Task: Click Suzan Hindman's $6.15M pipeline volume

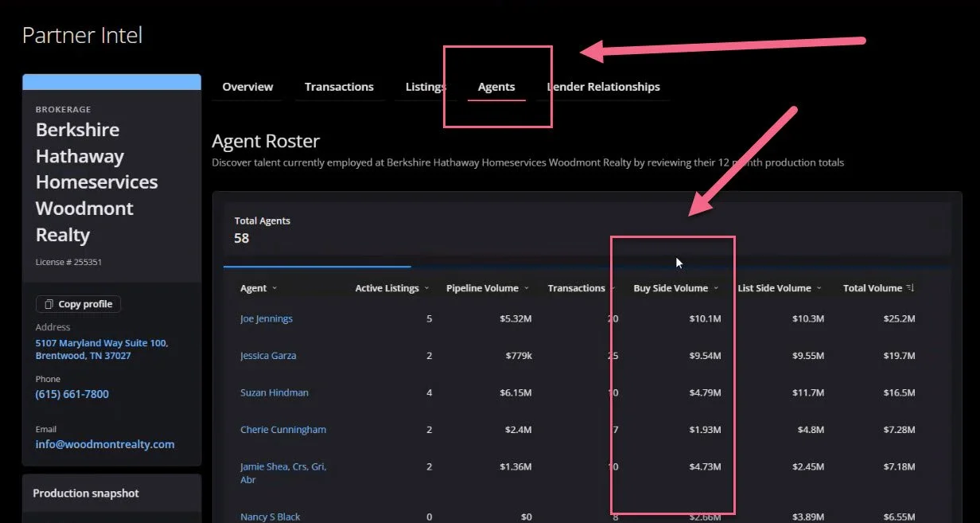Action: (x=515, y=392)
